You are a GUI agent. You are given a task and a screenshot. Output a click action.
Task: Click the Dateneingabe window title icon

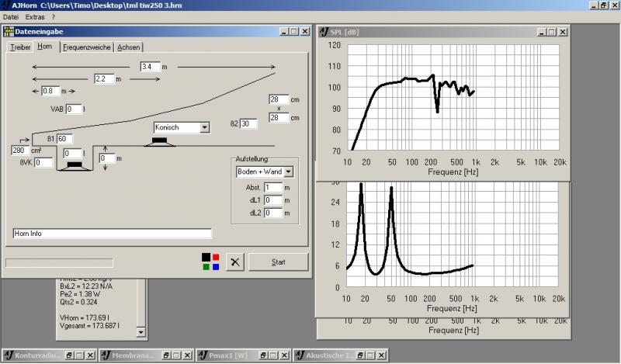[9, 31]
